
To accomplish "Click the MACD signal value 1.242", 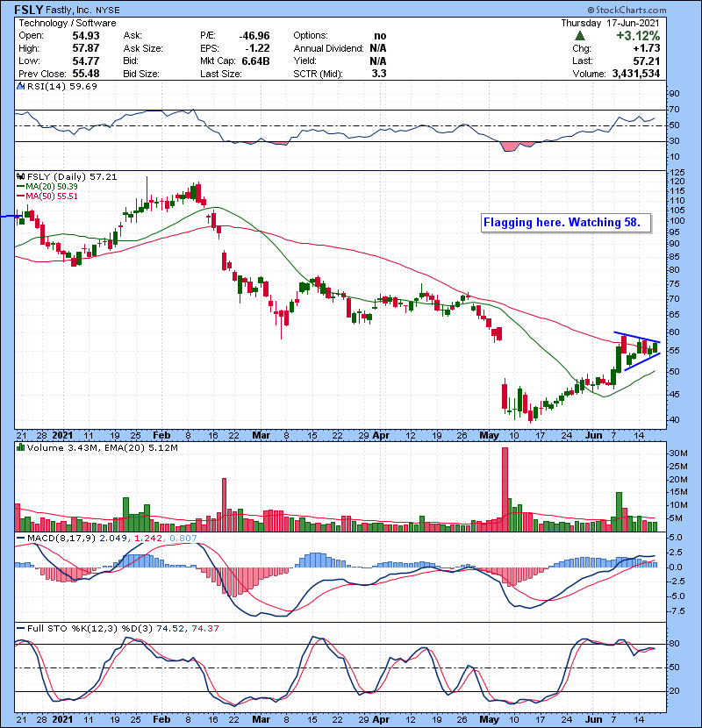I will point(148,539).
